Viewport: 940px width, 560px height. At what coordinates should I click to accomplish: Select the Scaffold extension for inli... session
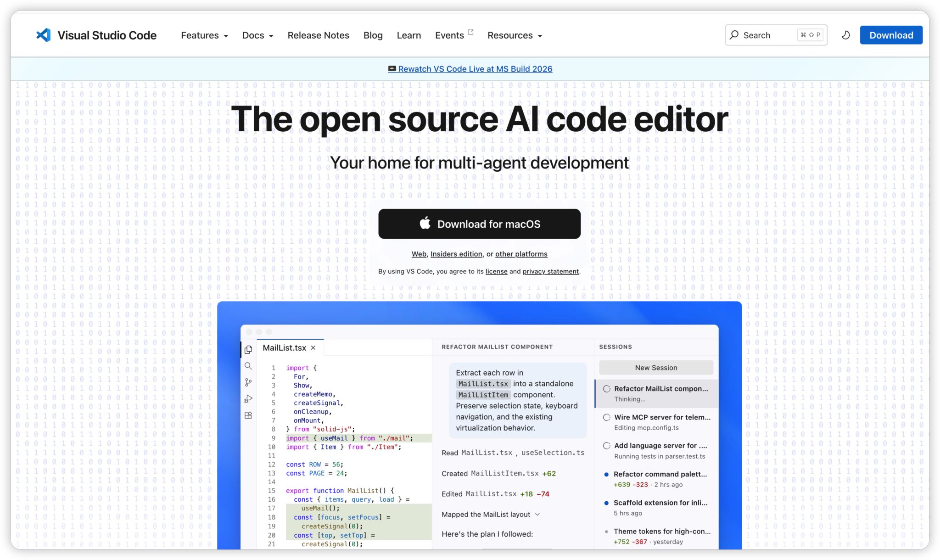coord(657,507)
